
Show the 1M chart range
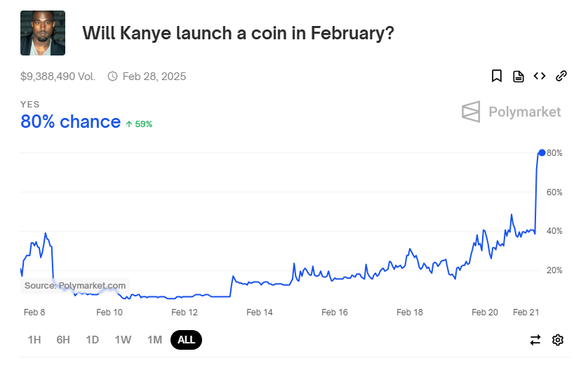coord(154,340)
